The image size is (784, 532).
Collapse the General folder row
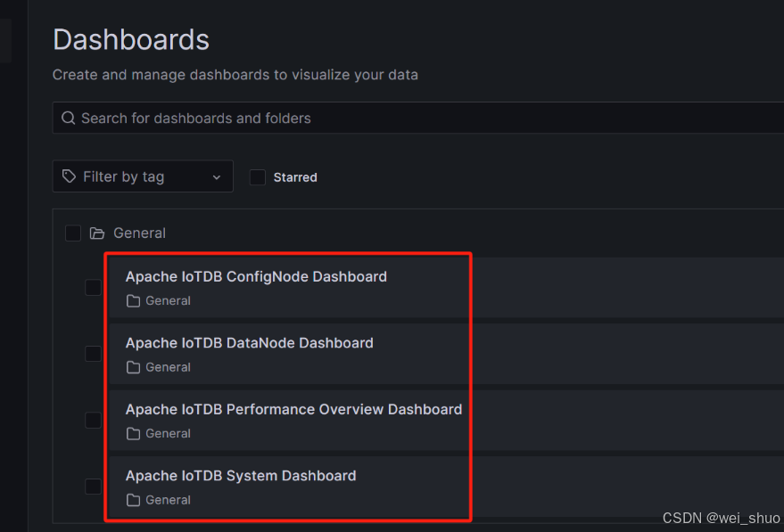139,233
